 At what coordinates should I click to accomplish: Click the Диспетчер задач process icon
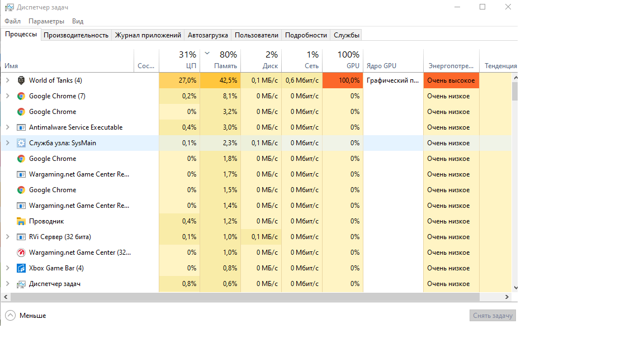click(x=21, y=284)
